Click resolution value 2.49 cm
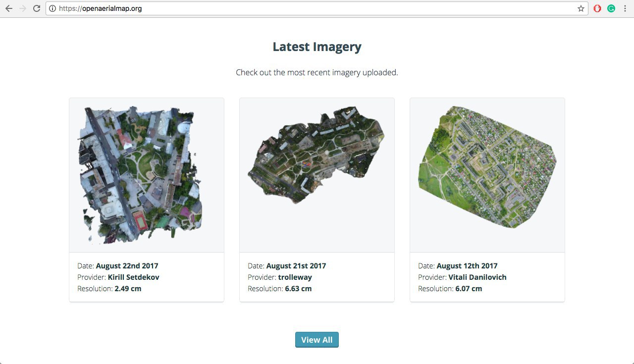Viewport: 634px width, 364px height. point(128,289)
